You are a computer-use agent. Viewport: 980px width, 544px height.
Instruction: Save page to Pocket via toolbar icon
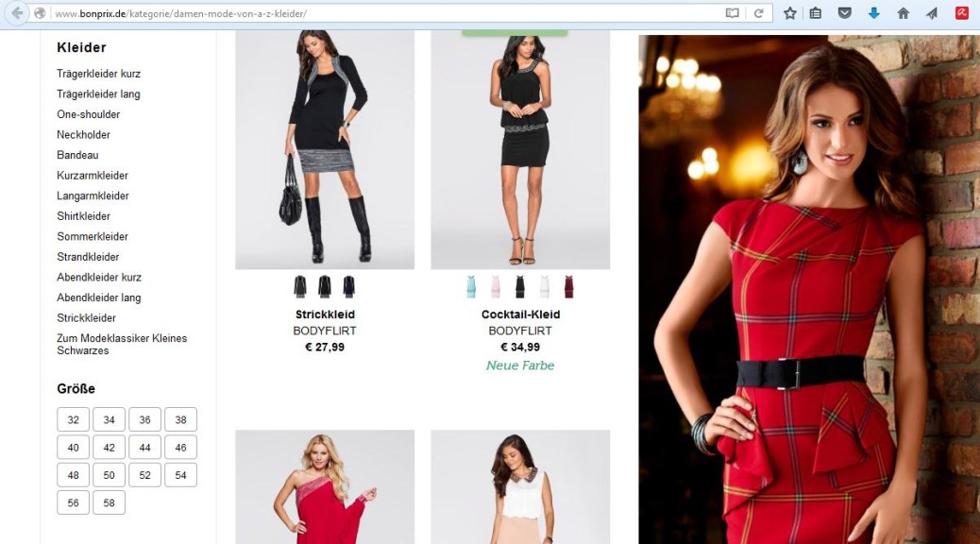tap(844, 13)
